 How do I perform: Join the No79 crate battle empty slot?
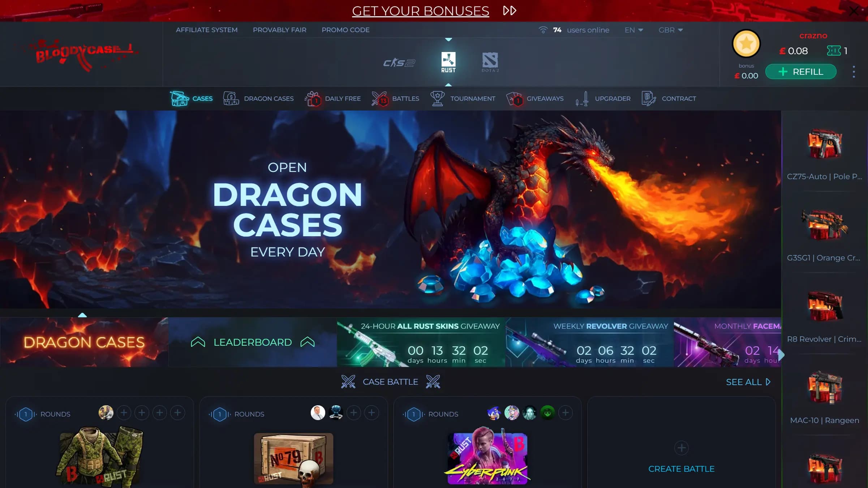(354, 413)
